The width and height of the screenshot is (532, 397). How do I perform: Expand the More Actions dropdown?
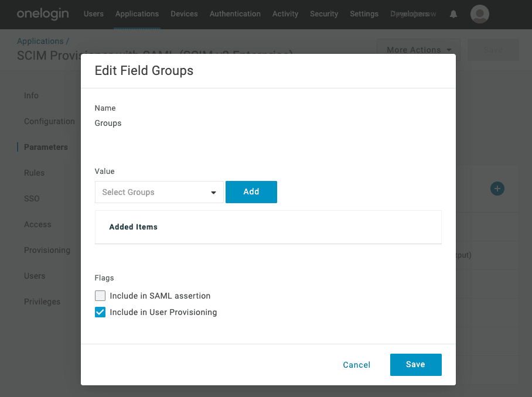pos(418,50)
